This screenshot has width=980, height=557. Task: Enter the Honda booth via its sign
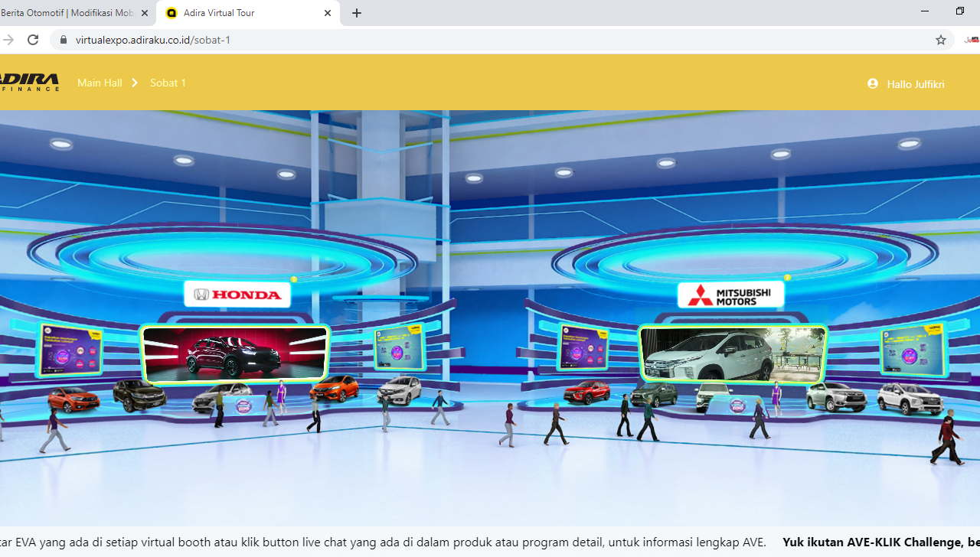tap(237, 295)
